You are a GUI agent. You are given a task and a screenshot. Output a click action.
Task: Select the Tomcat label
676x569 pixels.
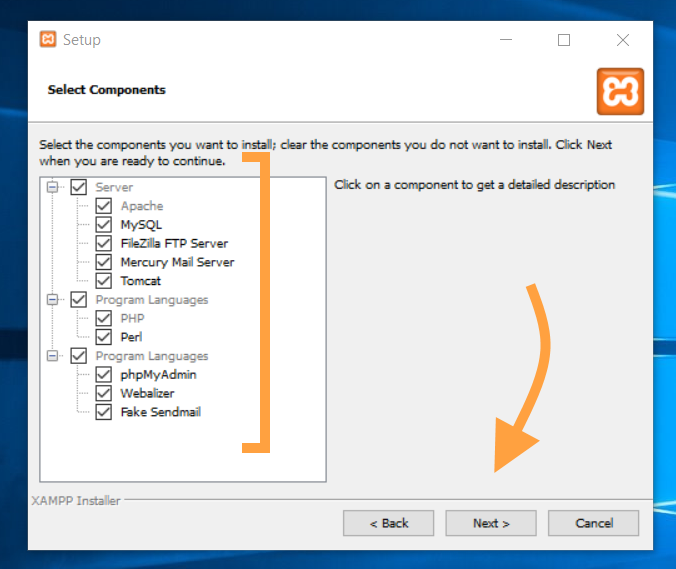tap(141, 281)
